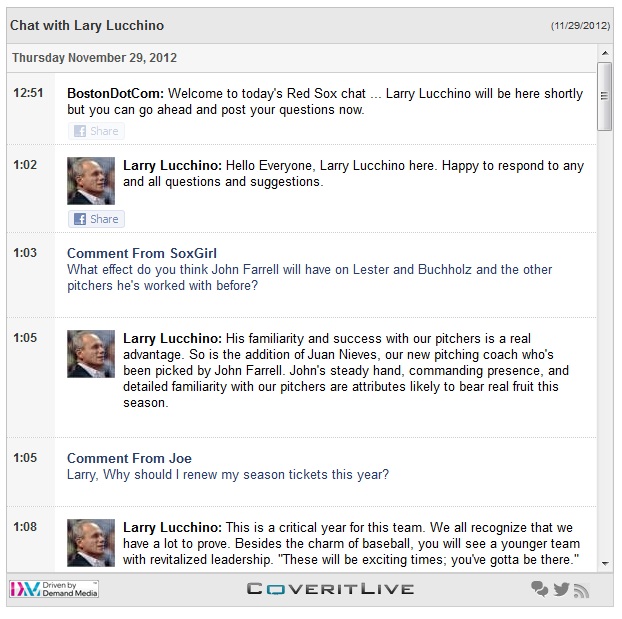The height and width of the screenshot is (619, 622).
Task: Click the Chat with Lary Lucchino title
Action: tap(87, 25)
